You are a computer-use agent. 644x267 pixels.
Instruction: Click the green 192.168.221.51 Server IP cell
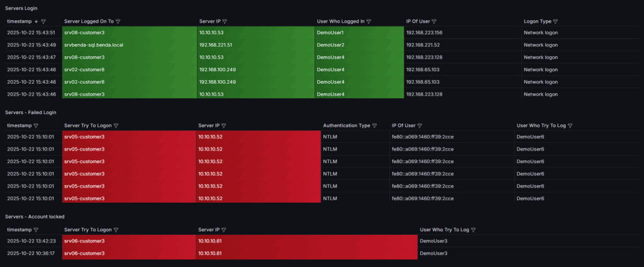point(216,45)
